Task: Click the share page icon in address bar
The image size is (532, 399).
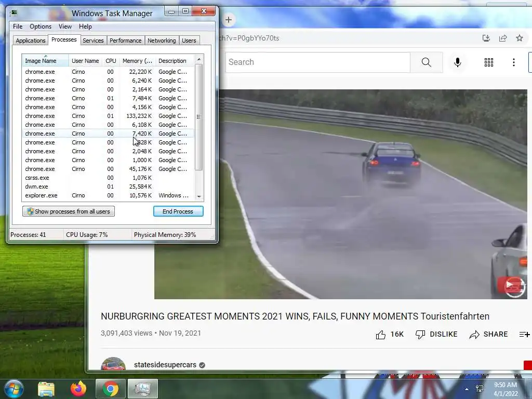Action: click(503, 38)
